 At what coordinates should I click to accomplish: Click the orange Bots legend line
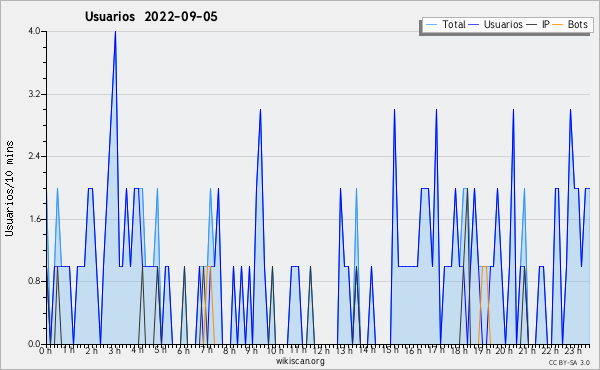click(558, 25)
